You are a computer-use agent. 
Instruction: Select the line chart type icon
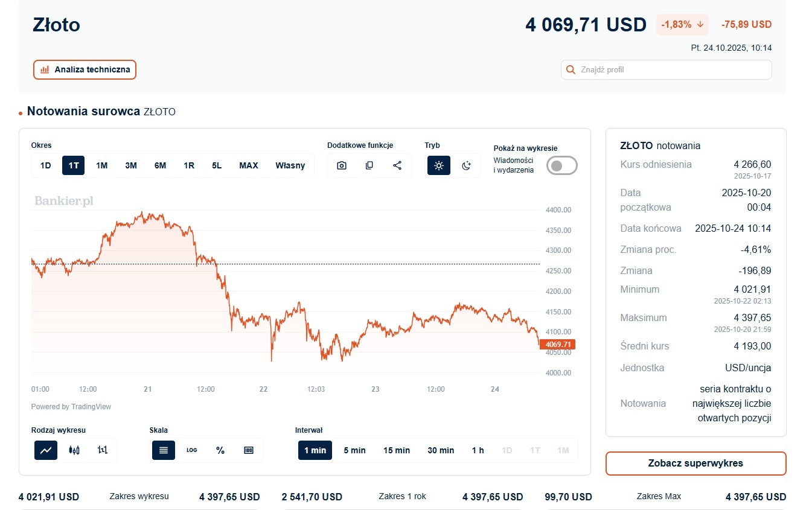(x=46, y=450)
